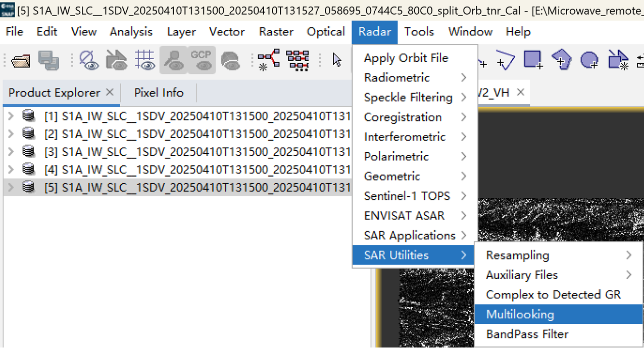Image resolution: width=644 pixels, height=348 pixels.
Task: Select Multilooking from SAR Utilities
Action: coord(559,314)
